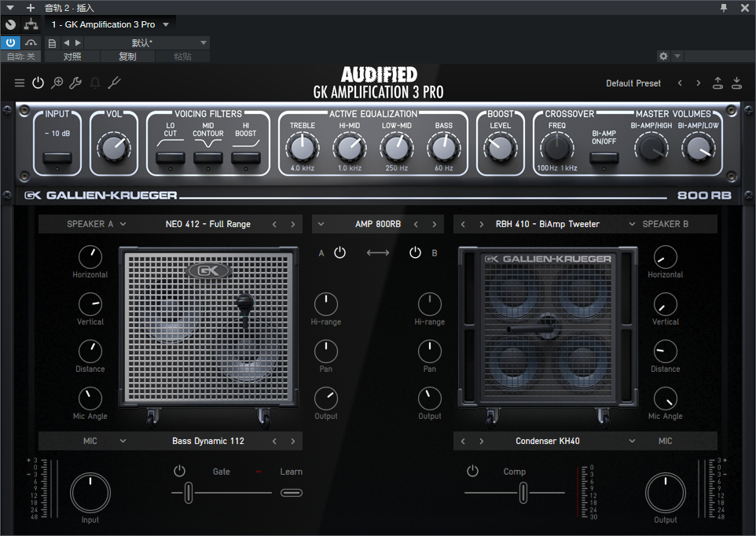
Task: Click the tuner fork icon
Action: [x=114, y=83]
